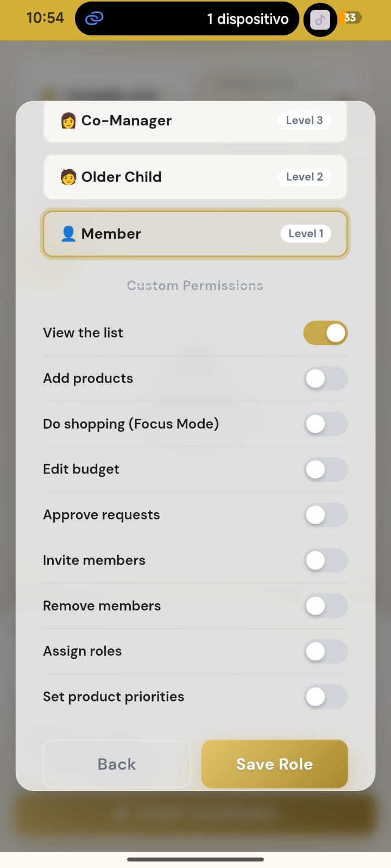Tap the music app icon in status bar
The image size is (391, 868).
pos(320,20)
